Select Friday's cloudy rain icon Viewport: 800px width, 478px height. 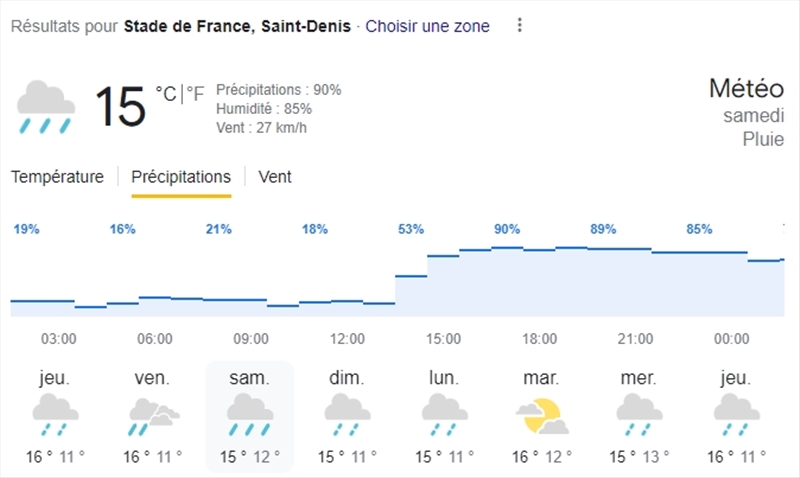tap(153, 415)
